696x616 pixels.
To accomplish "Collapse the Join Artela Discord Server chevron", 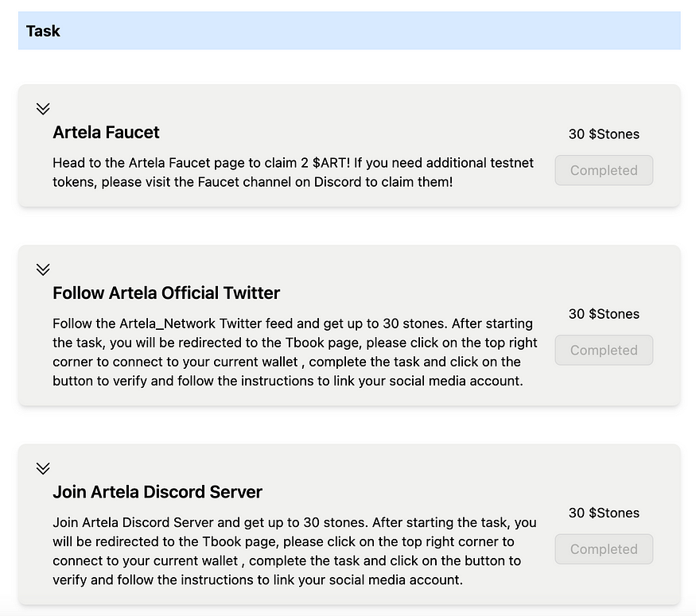I will (43, 468).
